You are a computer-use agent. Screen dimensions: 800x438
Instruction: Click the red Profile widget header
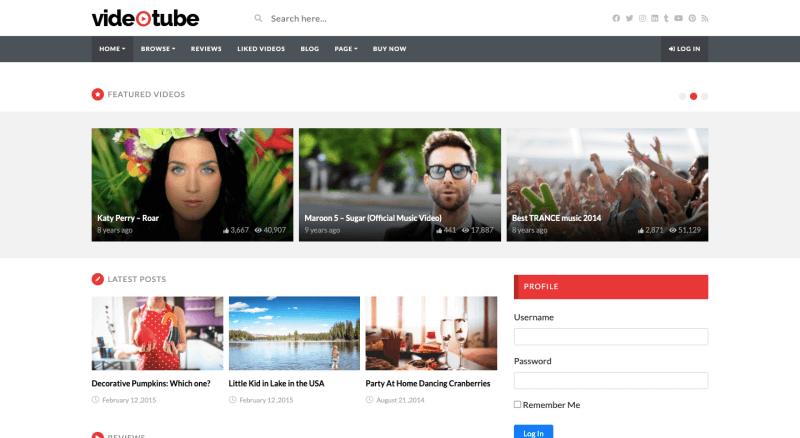coord(611,287)
